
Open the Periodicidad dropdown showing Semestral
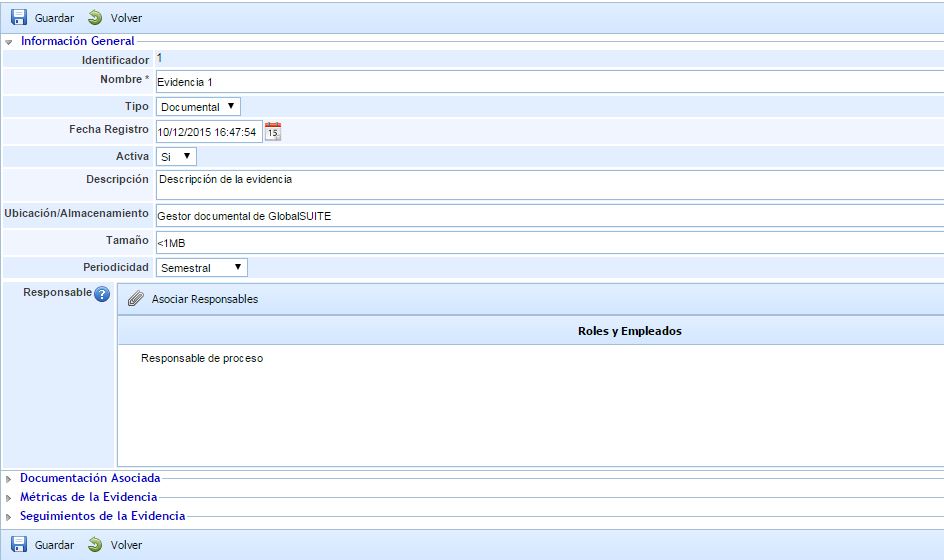pos(201,268)
